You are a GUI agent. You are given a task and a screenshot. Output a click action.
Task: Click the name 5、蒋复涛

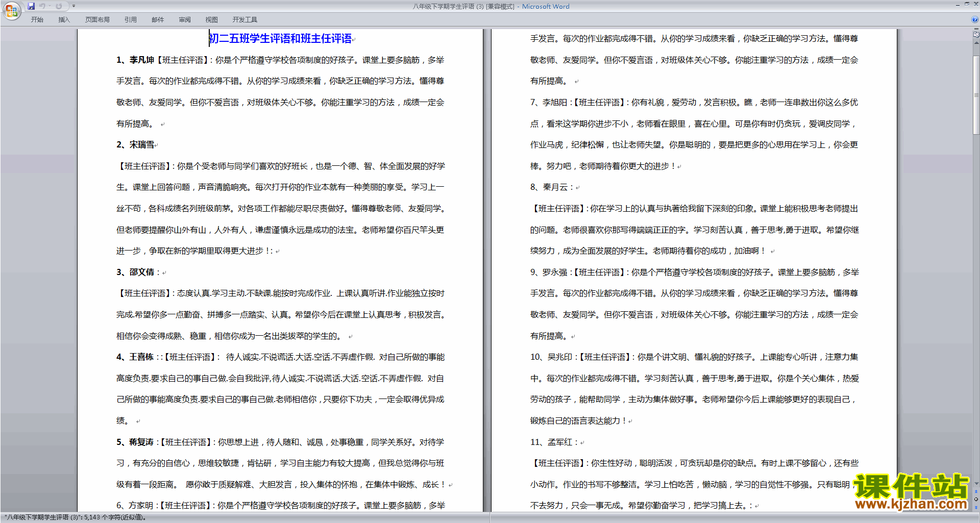[135, 442]
